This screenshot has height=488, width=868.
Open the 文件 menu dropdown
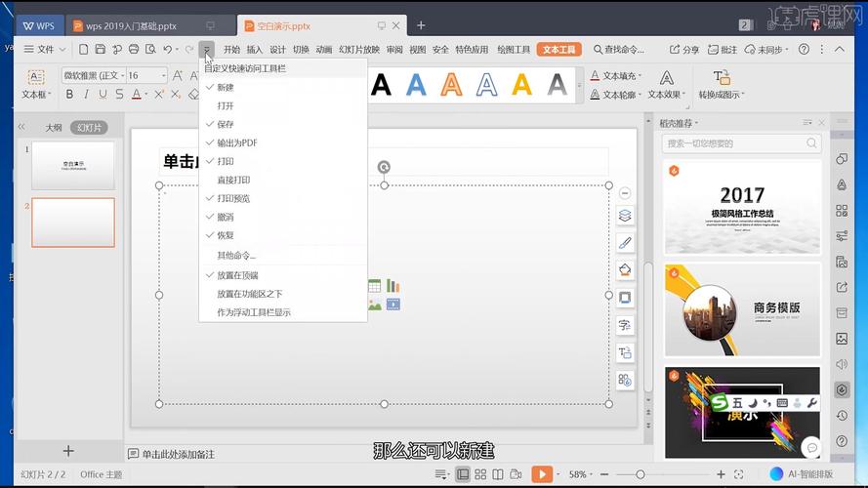pyautogui.click(x=44, y=49)
